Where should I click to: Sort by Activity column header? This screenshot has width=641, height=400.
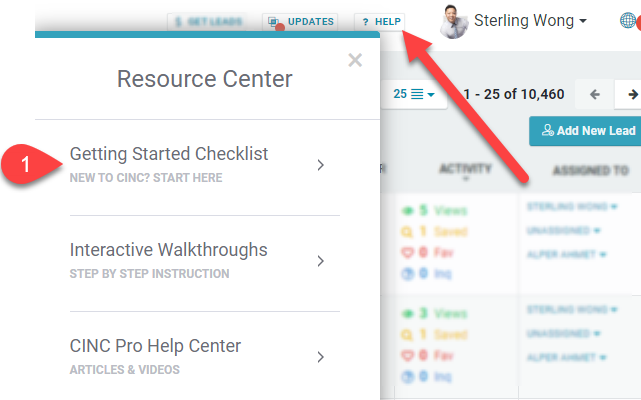pyautogui.click(x=466, y=170)
